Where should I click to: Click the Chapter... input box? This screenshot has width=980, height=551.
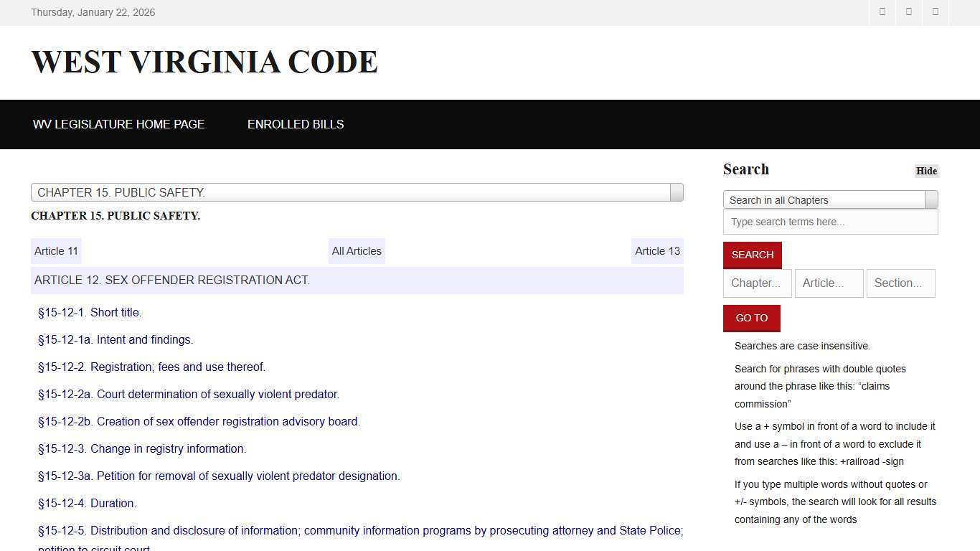(757, 283)
